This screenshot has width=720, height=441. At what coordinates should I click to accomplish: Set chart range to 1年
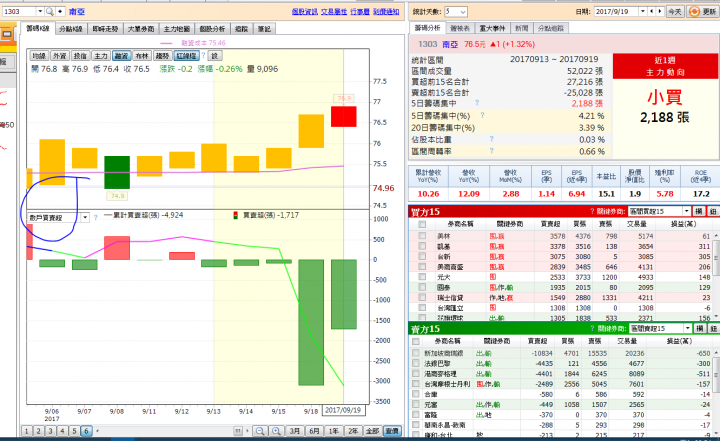point(333,431)
